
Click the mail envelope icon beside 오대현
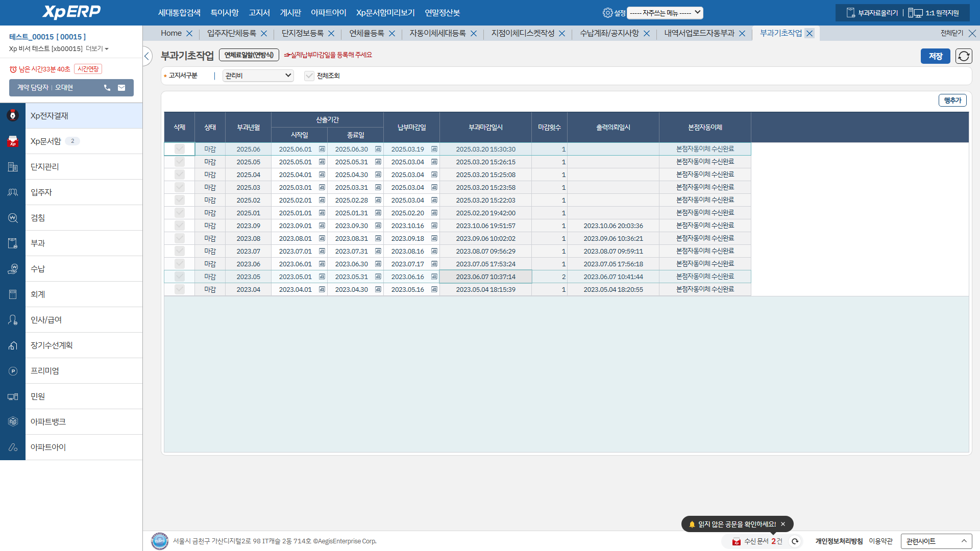(121, 88)
